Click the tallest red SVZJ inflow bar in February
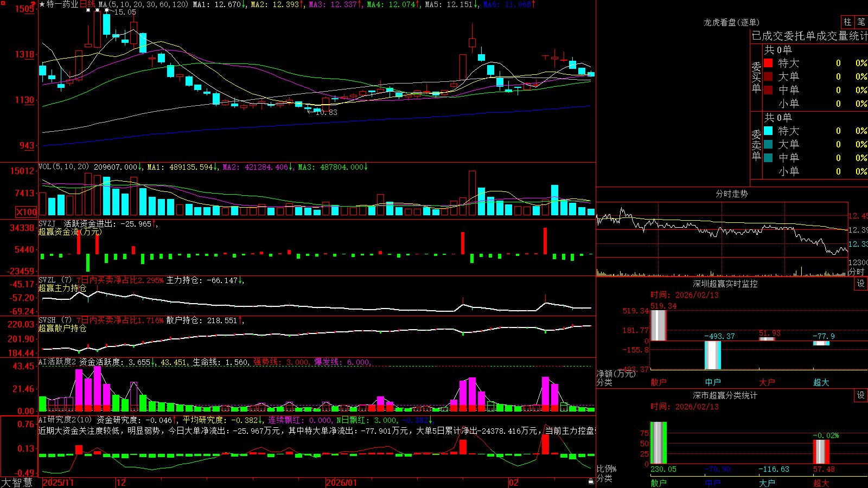Image resolution: width=868 pixels, height=488 pixels. [545, 241]
